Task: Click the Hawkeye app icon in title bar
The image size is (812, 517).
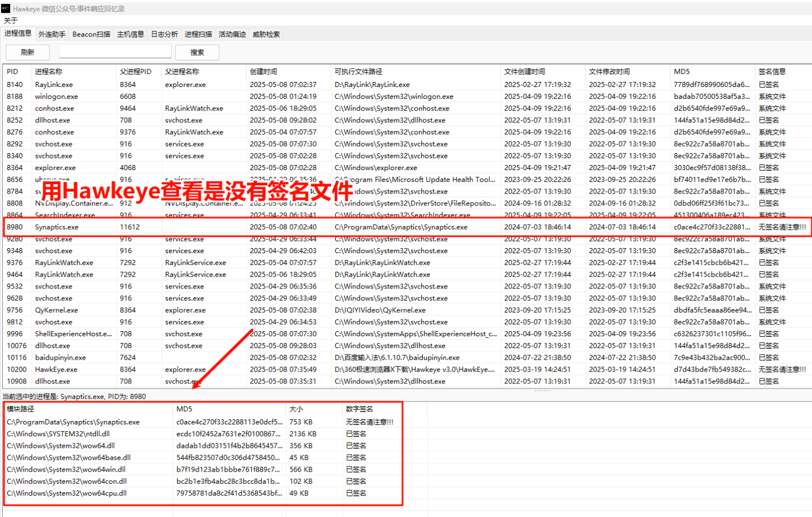Action: [6, 8]
